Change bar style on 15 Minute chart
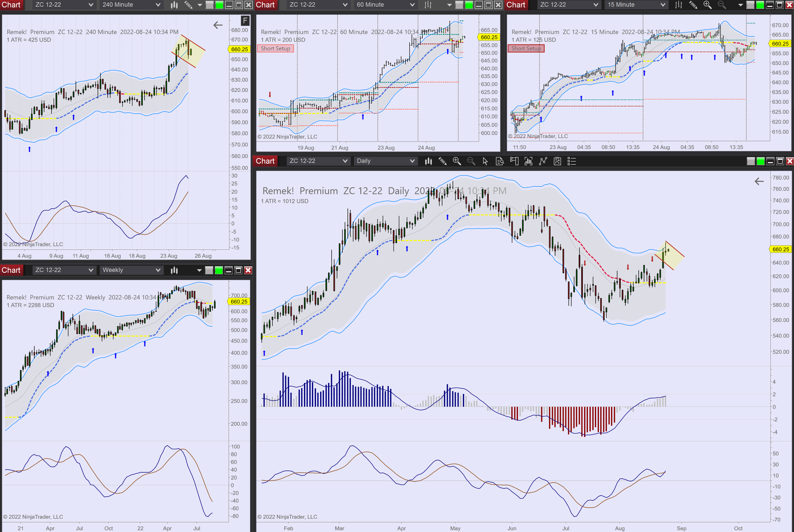 678,5
